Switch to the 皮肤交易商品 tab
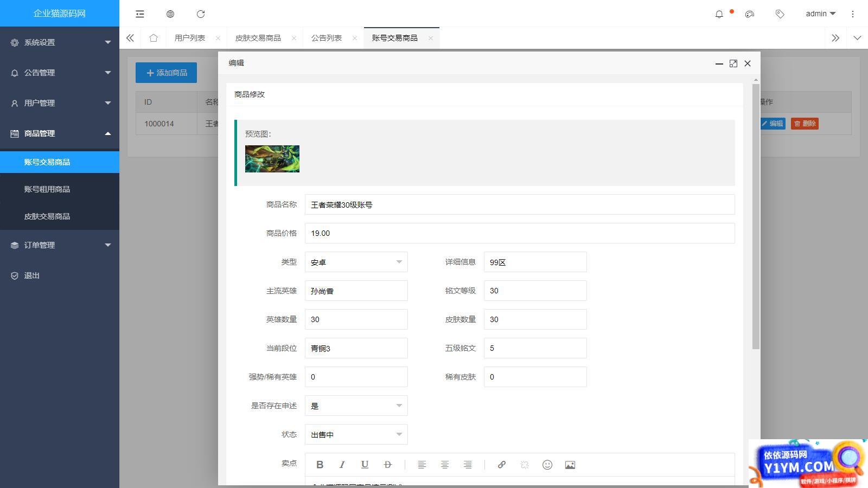The height and width of the screenshot is (488, 868). pyautogui.click(x=258, y=38)
